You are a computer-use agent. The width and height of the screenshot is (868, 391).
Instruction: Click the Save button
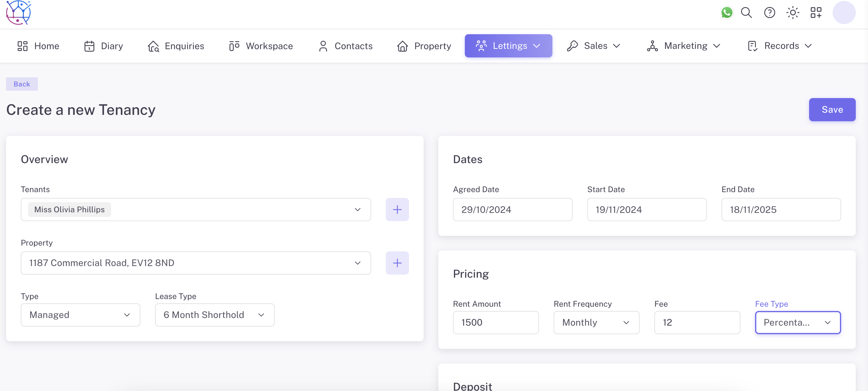click(x=832, y=110)
